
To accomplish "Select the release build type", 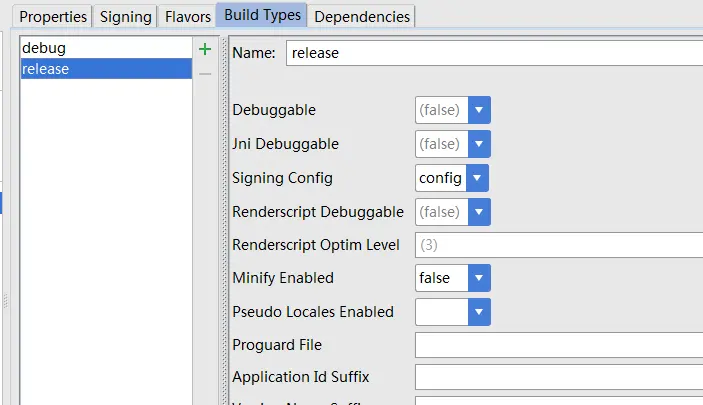I will coord(105,68).
